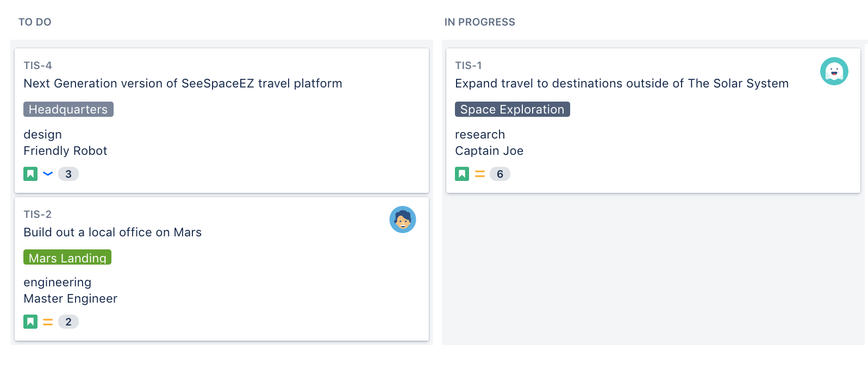This screenshot has height=370, width=868.
Task: Click the low priority chevron on TIS-4
Action: coord(48,174)
